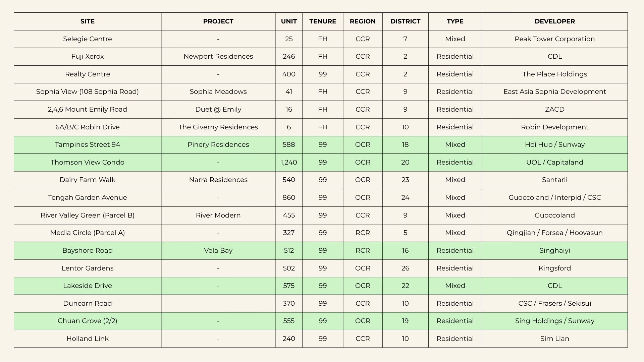This screenshot has width=644, height=362.
Task: Select the Lakeside Drive site cell
Action: 88,286
